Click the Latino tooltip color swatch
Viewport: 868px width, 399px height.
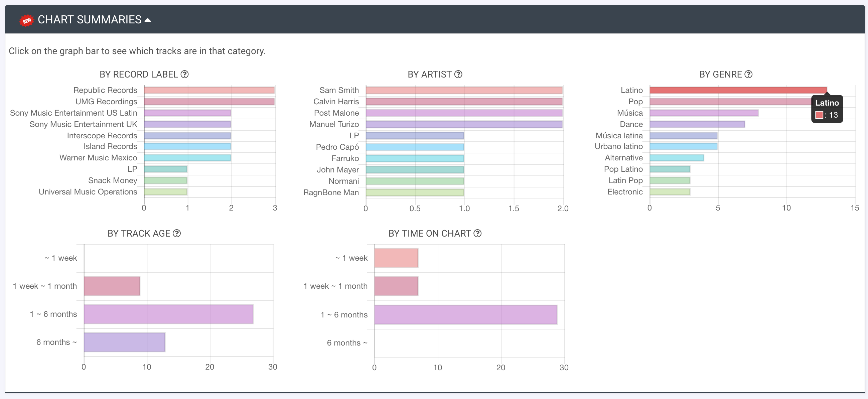tap(819, 115)
